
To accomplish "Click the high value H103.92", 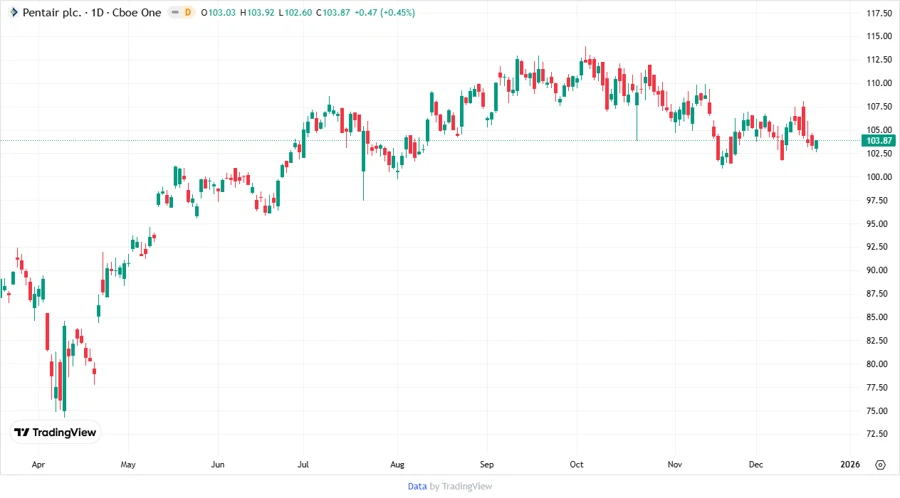I will click(257, 12).
